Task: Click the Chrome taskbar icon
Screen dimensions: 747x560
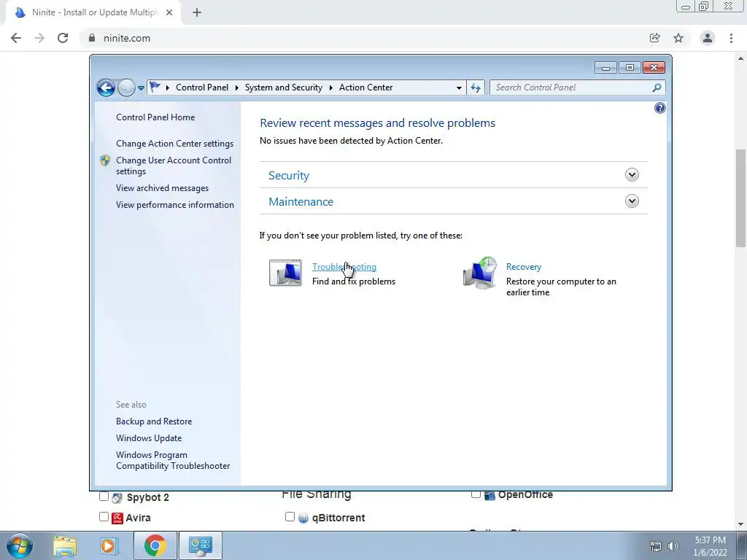Action: (155, 545)
